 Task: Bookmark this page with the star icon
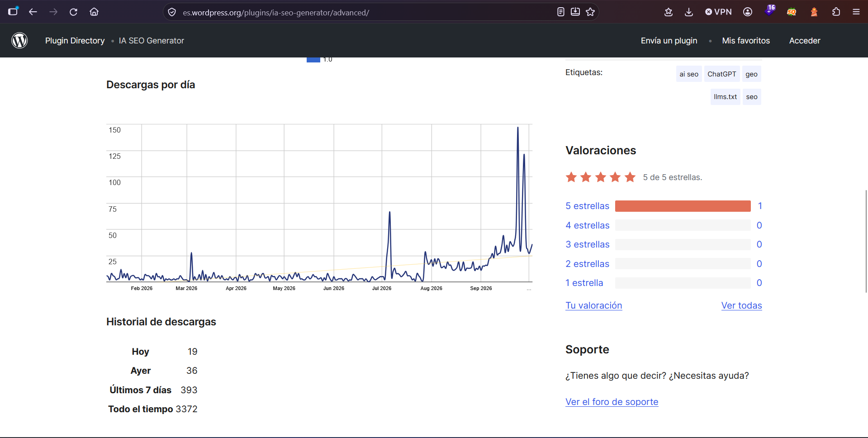pyautogui.click(x=590, y=12)
